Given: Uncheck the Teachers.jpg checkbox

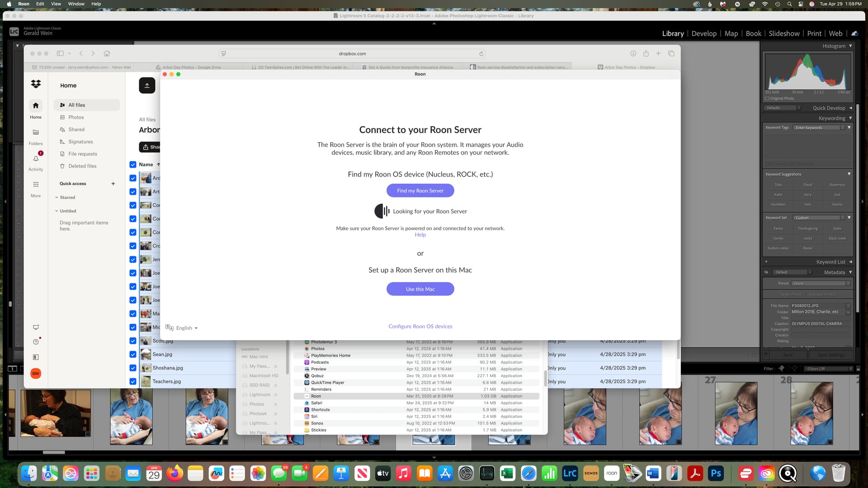Looking at the screenshot, I should [x=133, y=381].
